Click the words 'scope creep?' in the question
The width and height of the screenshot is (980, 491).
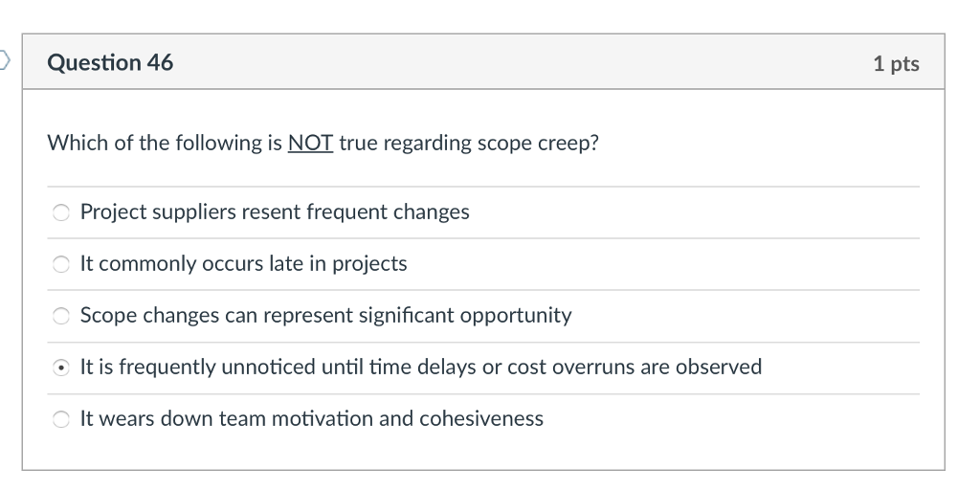538,143
